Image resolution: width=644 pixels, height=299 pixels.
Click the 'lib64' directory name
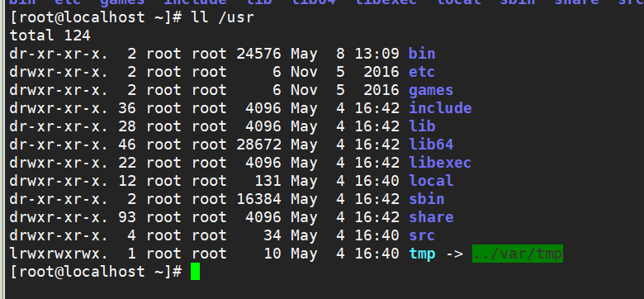pos(431,145)
